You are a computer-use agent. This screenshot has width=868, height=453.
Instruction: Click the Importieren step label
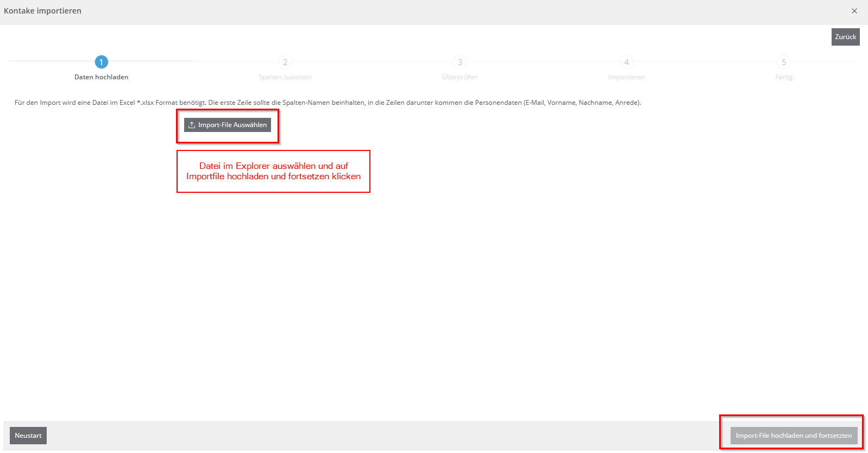coord(626,77)
